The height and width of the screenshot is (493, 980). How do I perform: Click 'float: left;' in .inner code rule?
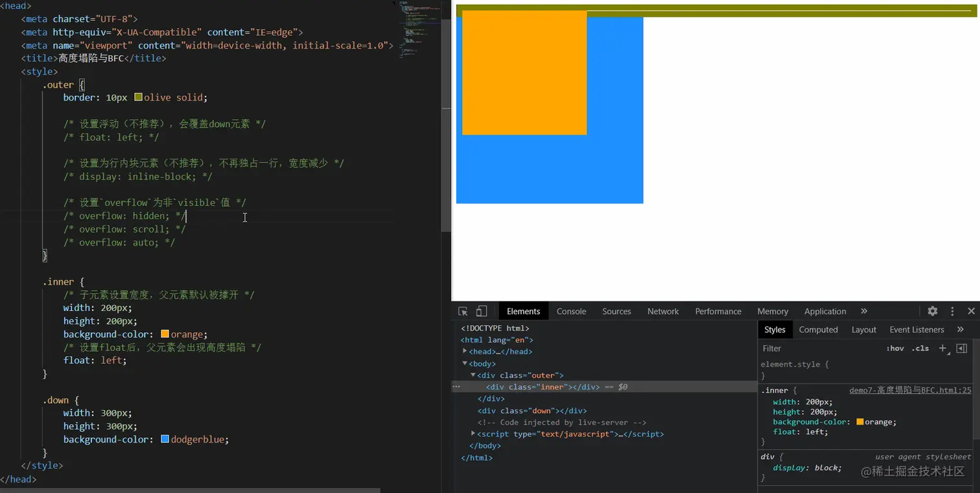tap(95, 360)
